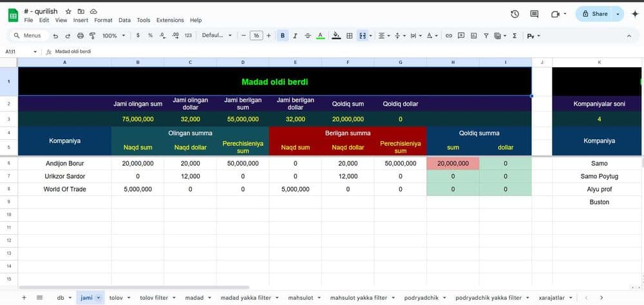Image resolution: width=644 pixels, height=305 pixels.
Task: Open filter views dropdown
Action: point(500,35)
